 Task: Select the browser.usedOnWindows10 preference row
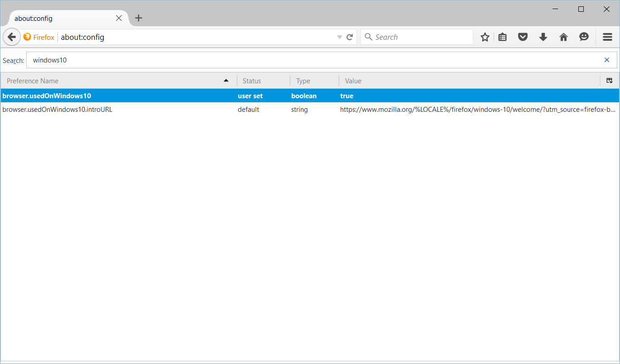click(310, 96)
